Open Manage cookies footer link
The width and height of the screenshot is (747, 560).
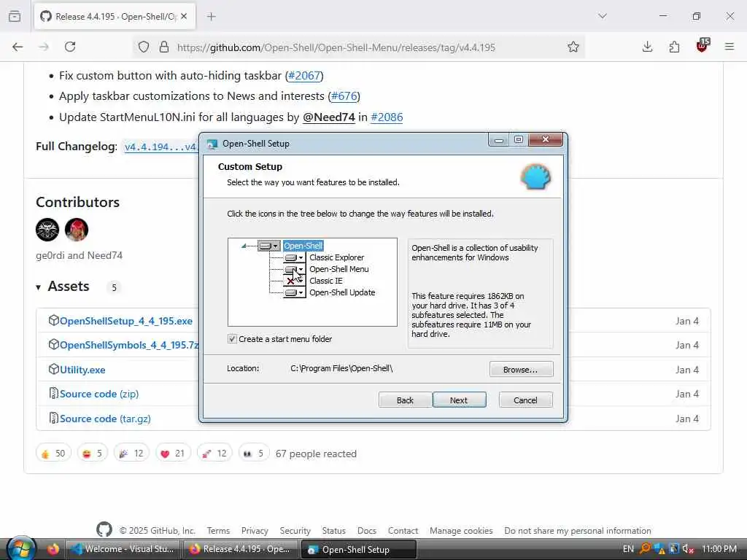(461, 531)
